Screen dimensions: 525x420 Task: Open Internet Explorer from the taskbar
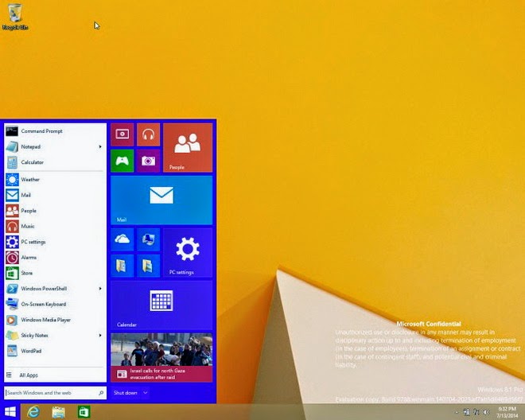[33, 412]
